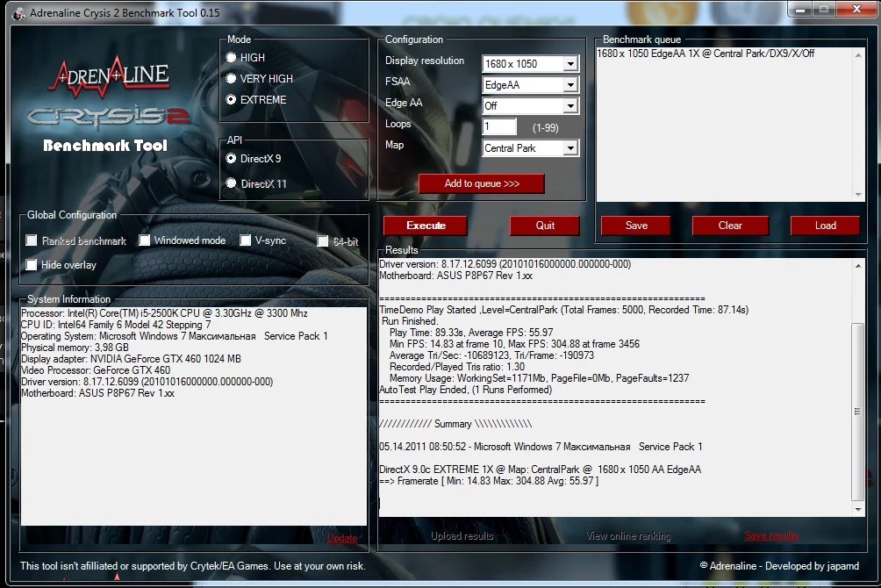Minimize the Benchmark Tool window
The image size is (881, 588).
(800, 9)
